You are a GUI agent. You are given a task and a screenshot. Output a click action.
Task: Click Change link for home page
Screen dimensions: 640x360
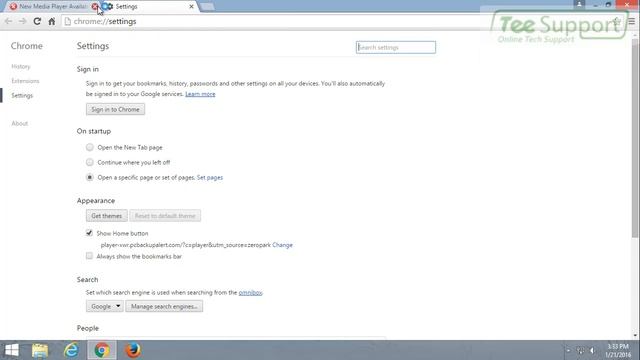(x=282, y=245)
